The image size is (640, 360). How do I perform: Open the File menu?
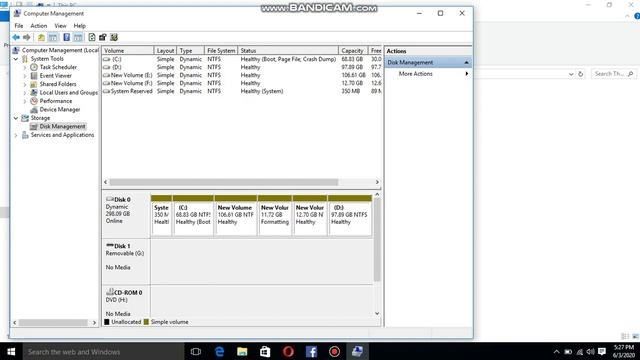[19, 26]
